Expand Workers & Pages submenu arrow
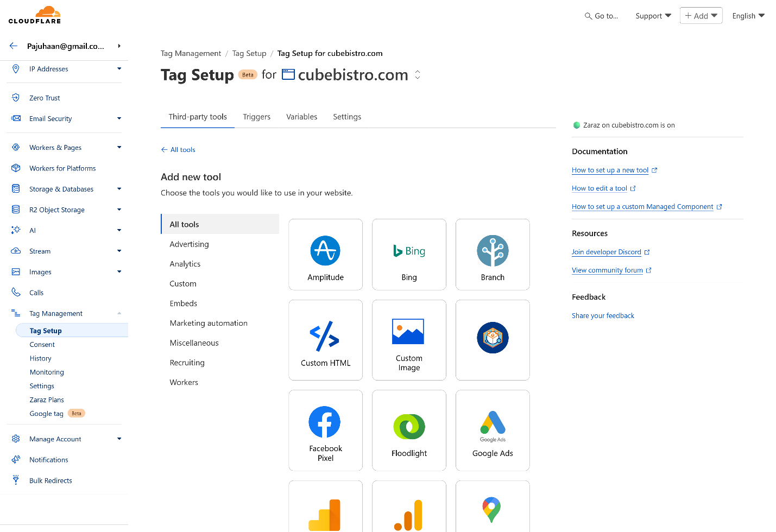This screenshot has height=532, width=776. (x=119, y=147)
